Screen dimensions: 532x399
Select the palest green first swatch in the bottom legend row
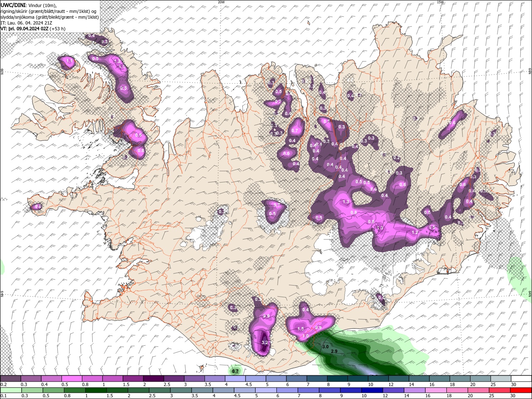pos(10,390)
